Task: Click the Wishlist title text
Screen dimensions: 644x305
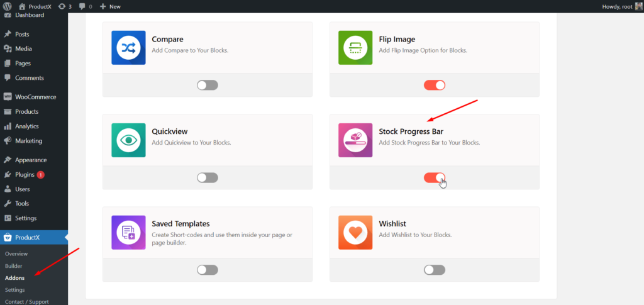Action: coord(392,224)
